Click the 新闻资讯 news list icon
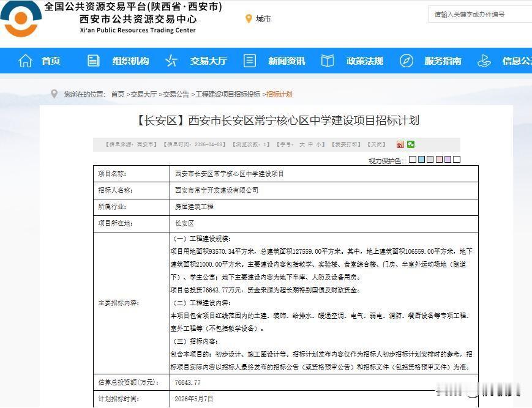This screenshot has height=408, width=532. point(249,61)
